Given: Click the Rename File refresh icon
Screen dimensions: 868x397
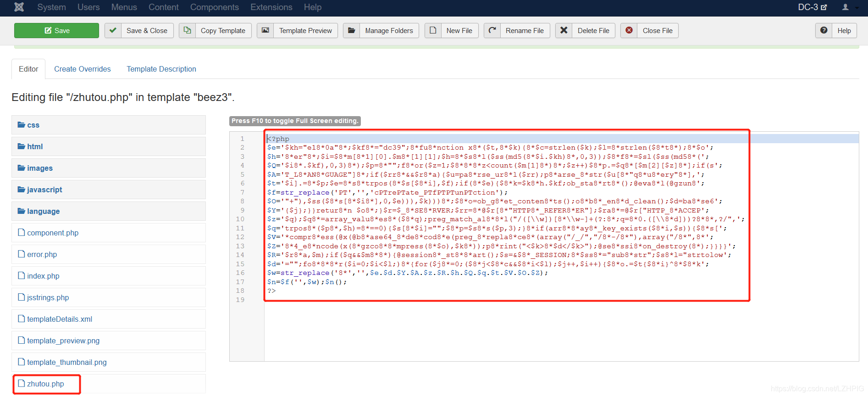Looking at the screenshot, I should pyautogui.click(x=492, y=30).
